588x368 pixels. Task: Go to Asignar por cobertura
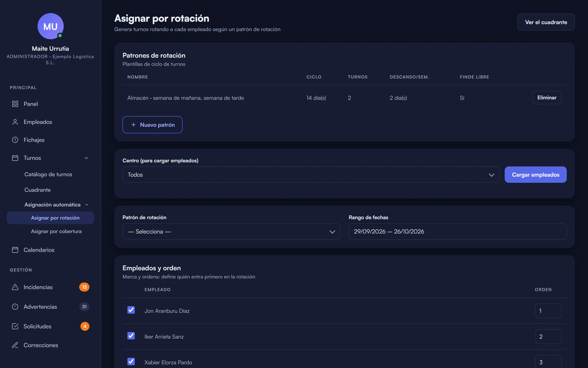coord(56,231)
